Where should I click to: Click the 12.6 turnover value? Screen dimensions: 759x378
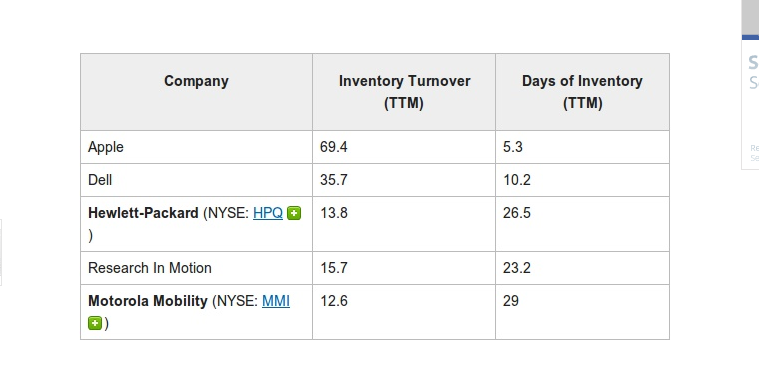334,301
